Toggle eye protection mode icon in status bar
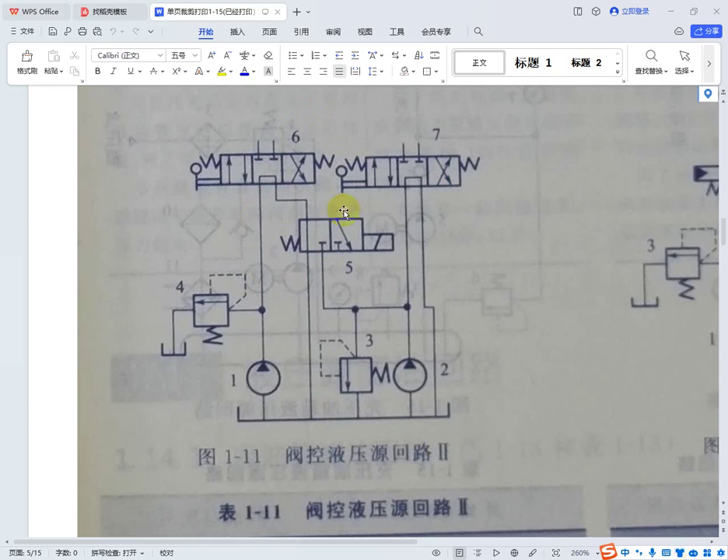The image size is (728, 560). pyautogui.click(x=436, y=552)
